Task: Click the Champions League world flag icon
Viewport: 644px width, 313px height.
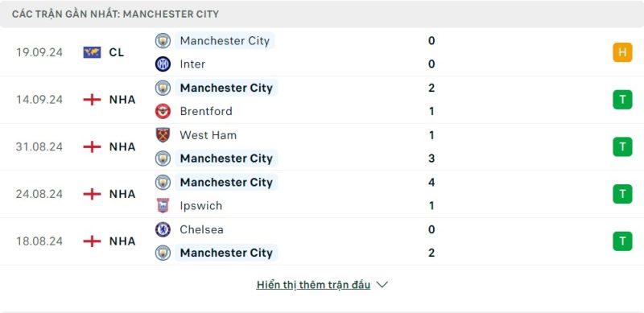Action: point(92,52)
